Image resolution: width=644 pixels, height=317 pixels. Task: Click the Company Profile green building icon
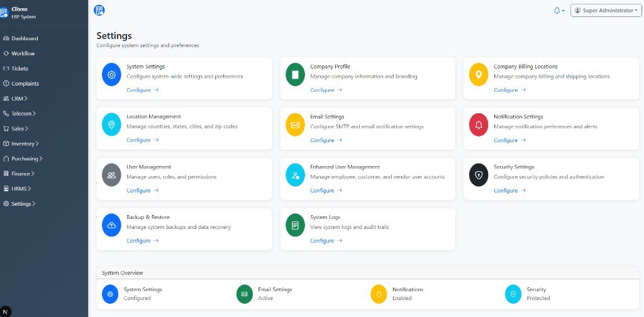click(295, 75)
